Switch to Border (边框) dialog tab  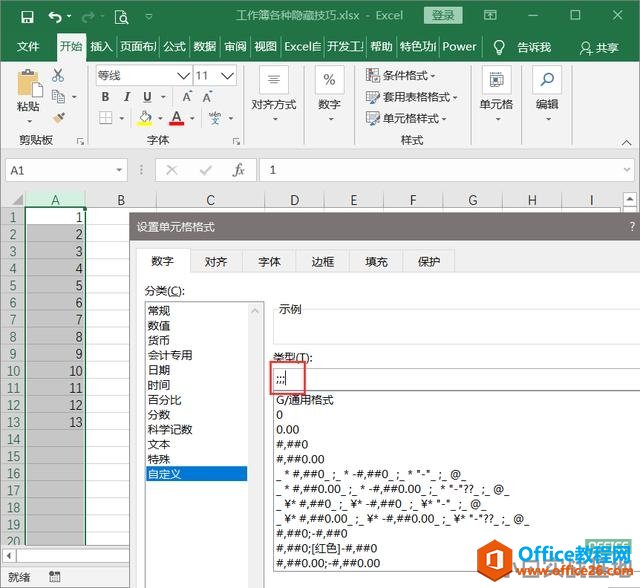point(322,262)
